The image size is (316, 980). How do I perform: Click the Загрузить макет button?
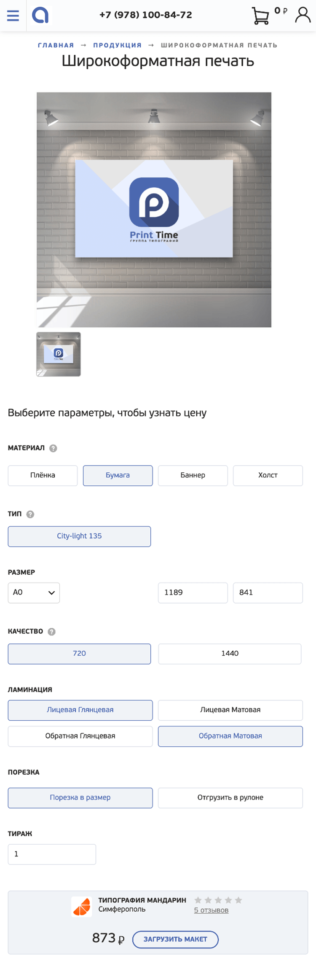tap(175, 939)
